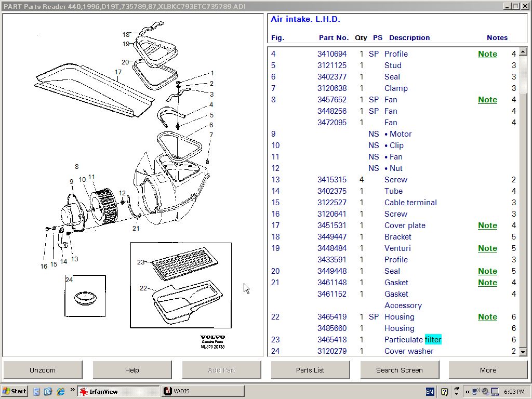This screenshot has width=532, height=399.
Task: Go to Search Screen
Action: pos(399,370)
